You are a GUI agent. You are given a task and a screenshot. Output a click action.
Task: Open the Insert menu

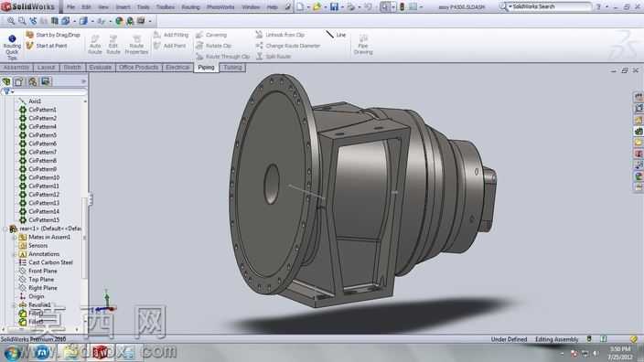point(123,7)
